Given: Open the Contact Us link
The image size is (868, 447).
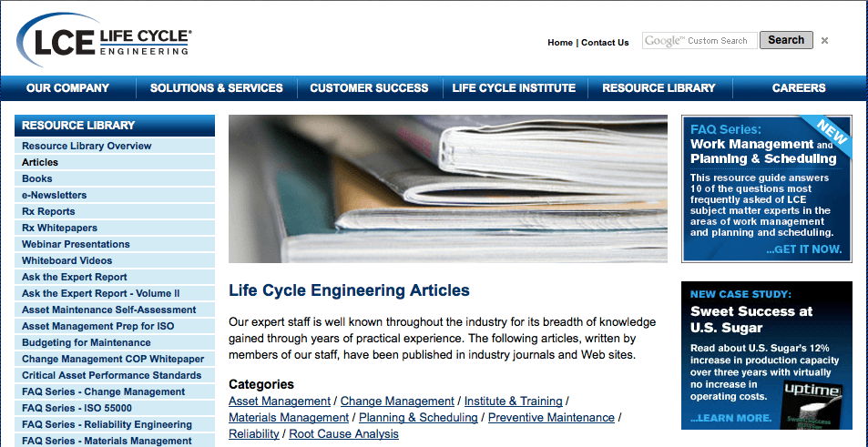Looking at the screenshot, I should click(605, 43).
